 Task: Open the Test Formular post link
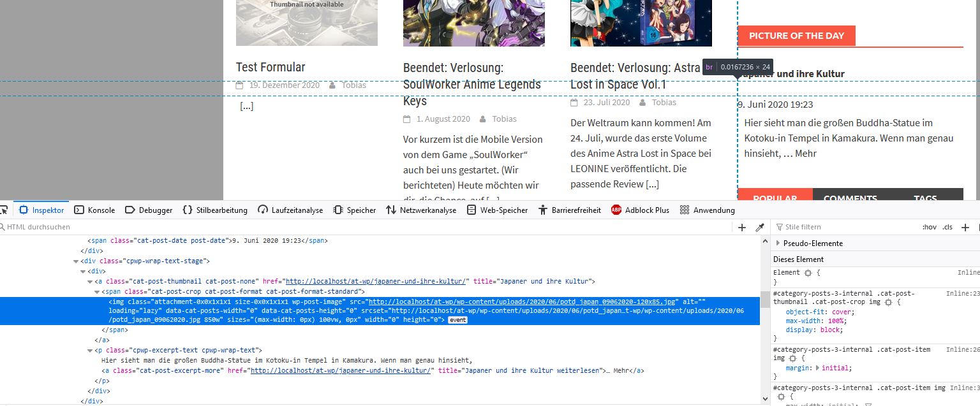click(271, 68)
